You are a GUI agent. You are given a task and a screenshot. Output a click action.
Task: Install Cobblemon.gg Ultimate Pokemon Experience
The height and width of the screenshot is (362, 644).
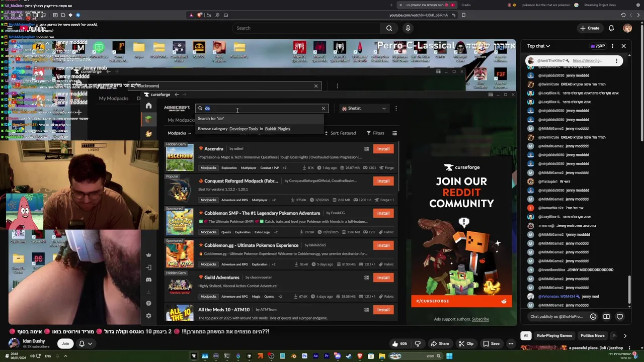[383, 245]
